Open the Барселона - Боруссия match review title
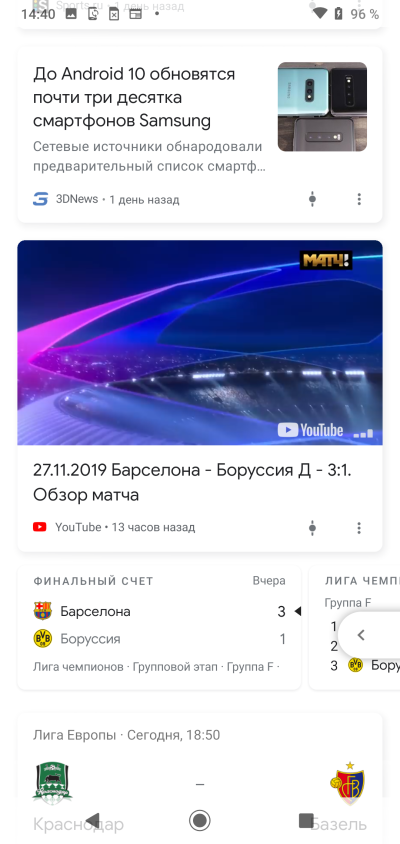This screenshot has width=400, height=844. [x=192, y=482]
